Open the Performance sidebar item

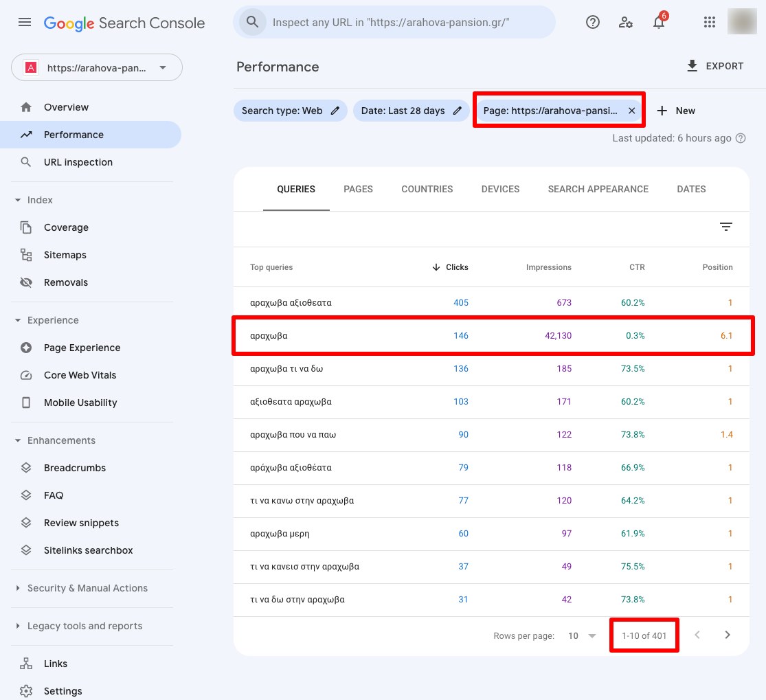click(91, 135)
